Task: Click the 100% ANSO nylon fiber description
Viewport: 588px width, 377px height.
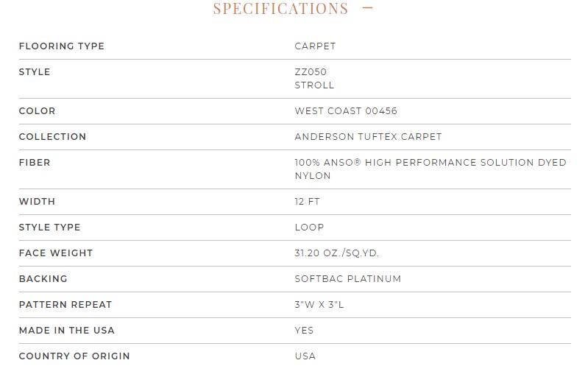Action: coord(431,169)
